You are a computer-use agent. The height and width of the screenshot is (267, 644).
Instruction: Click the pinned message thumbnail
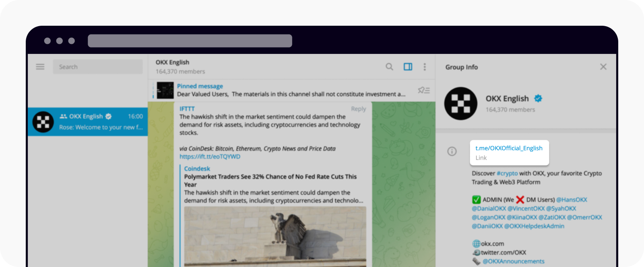pos(165,90)
